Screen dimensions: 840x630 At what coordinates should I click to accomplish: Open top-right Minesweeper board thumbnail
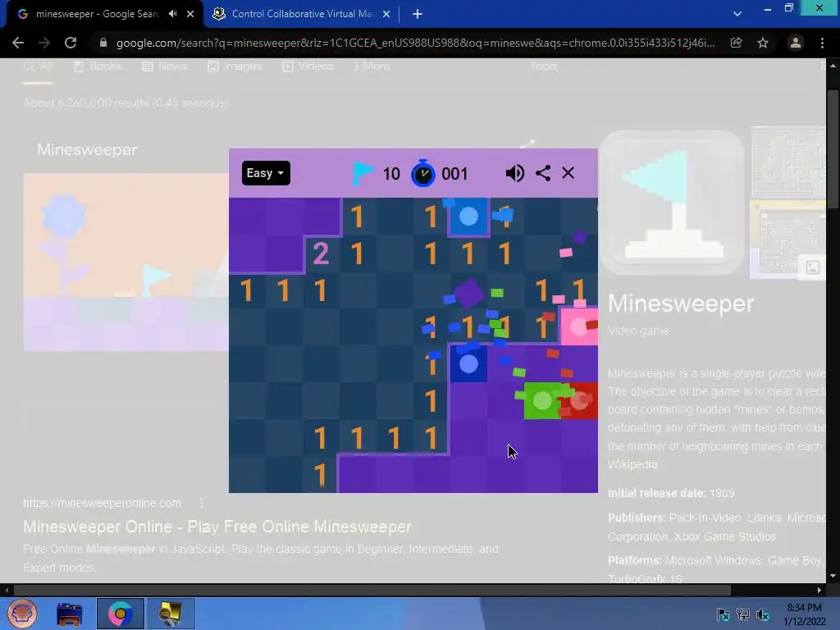[x=788, y=162]
